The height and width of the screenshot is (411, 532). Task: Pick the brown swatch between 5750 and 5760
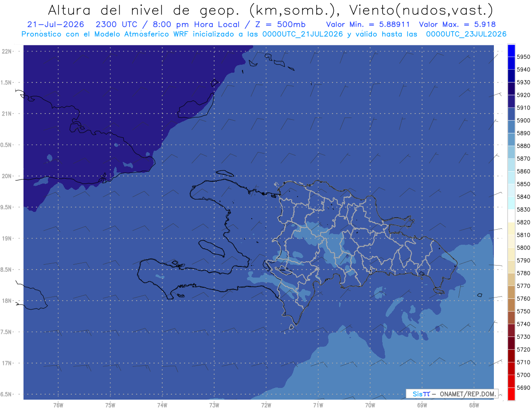[x=511, y=305]
